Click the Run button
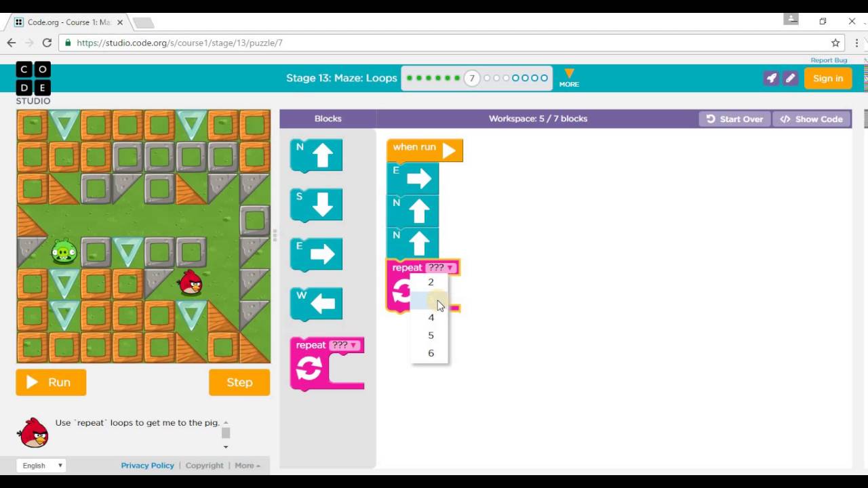This screenshot has height=488, width=868. click(51, 382)
